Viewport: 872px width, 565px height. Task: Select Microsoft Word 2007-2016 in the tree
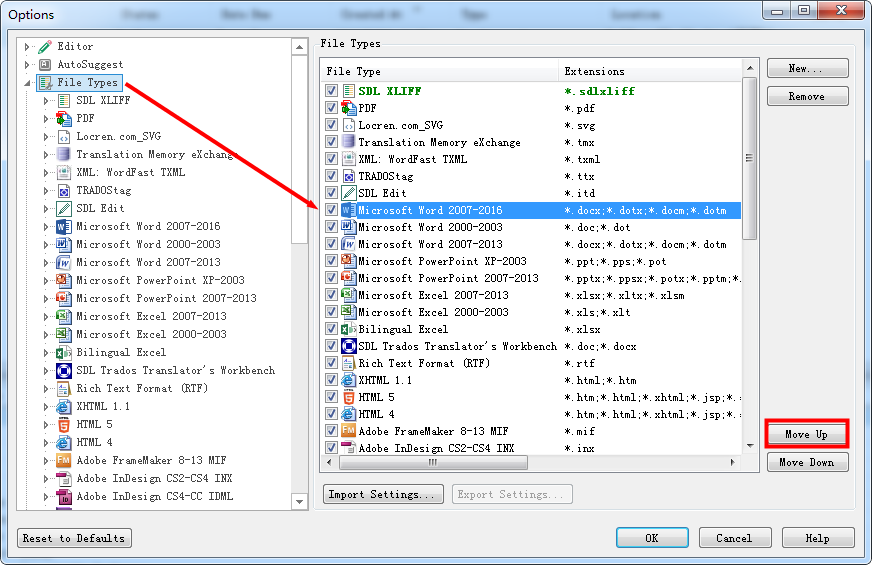(148, 226)
